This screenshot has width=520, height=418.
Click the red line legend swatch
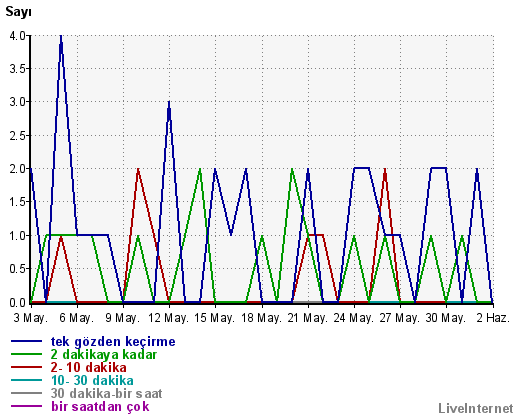click(x=26, y=367)
